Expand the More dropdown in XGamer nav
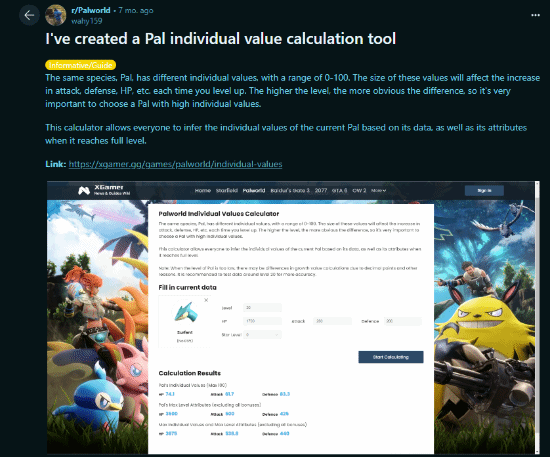The width and height of the screenshot is (550, 457). pos(378,190)
